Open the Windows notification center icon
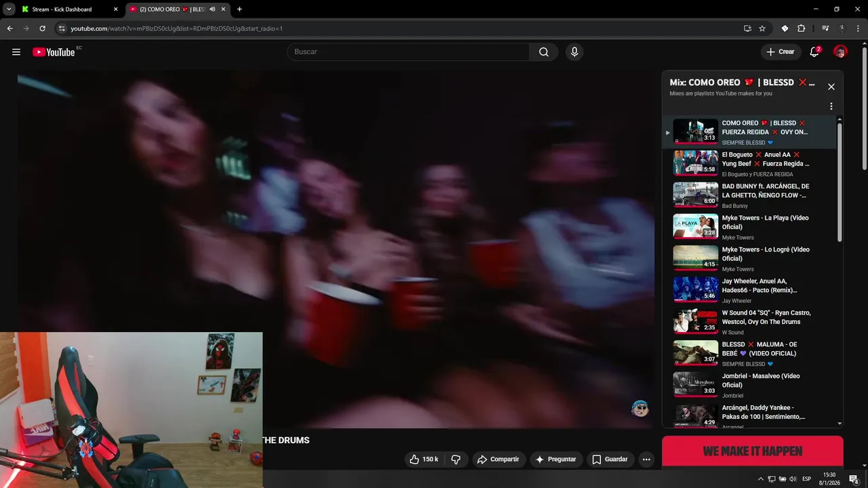 (854, 479)
